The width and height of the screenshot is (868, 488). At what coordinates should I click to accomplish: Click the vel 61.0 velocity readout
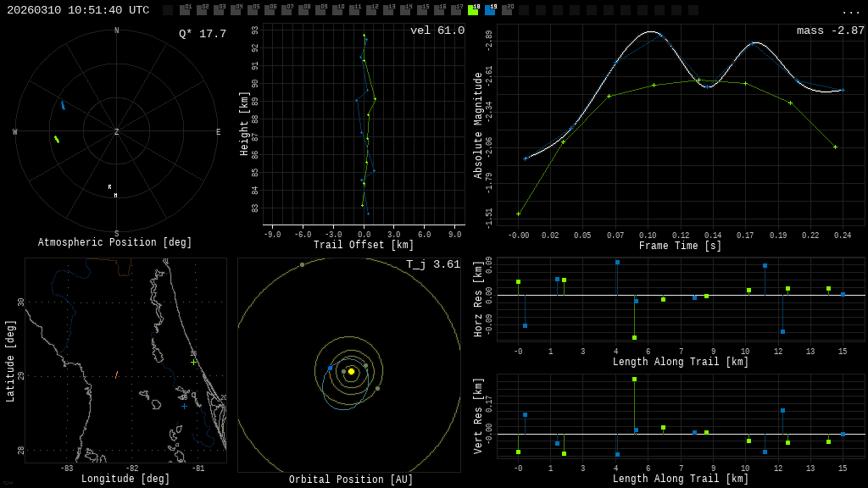437,30
